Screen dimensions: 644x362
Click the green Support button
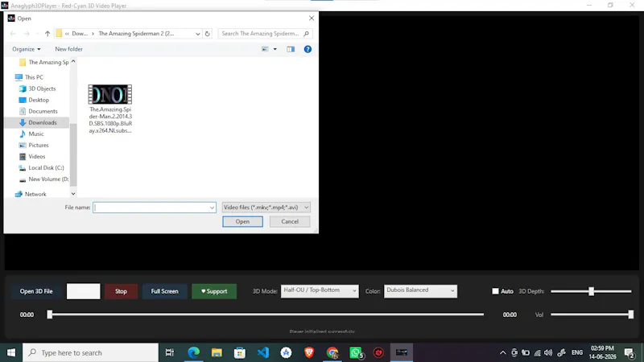214,291
